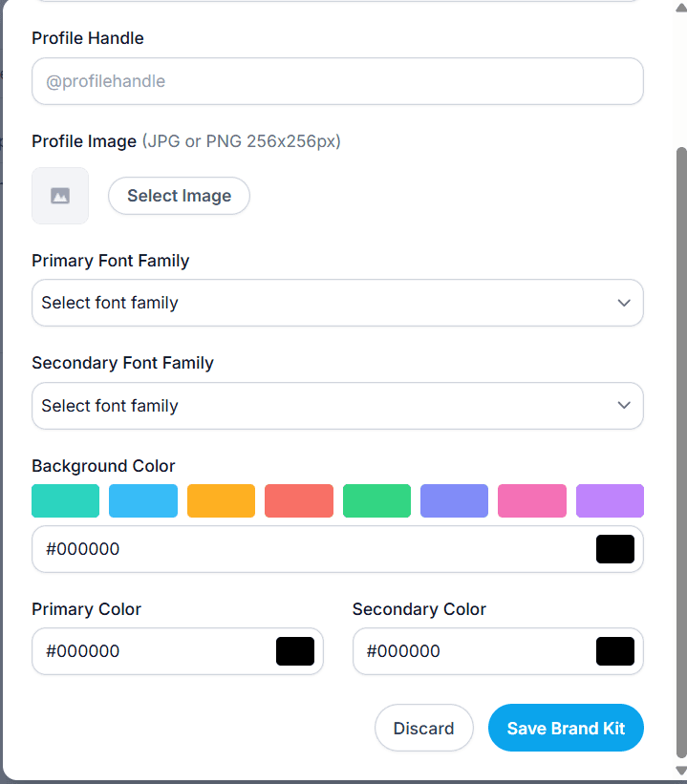
Task: Pick the teal background color swatch
Action: [66, 500]
